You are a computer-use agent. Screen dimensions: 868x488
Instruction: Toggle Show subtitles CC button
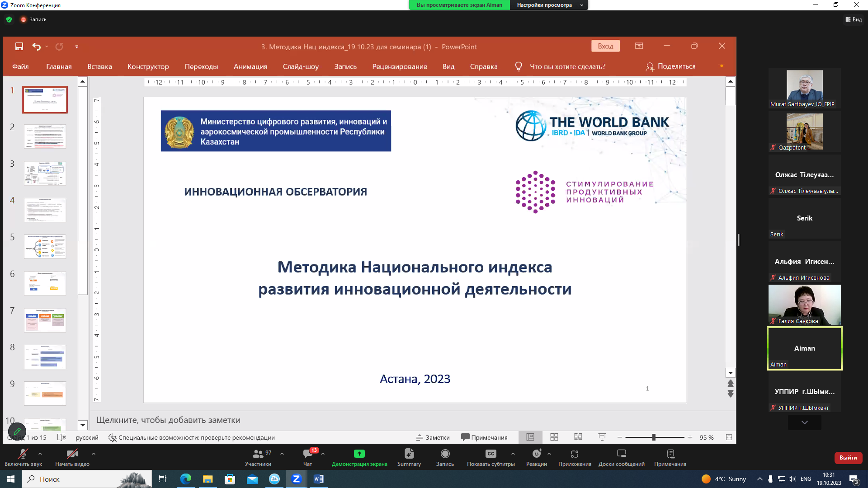(x=491, y=454)
